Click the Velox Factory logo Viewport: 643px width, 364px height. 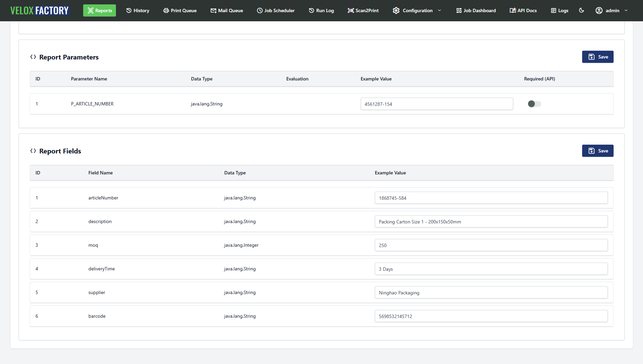coord(40,10)
